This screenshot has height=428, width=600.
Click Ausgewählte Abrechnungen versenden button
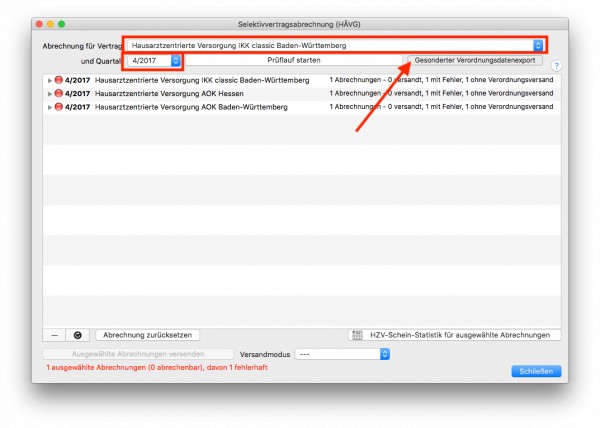(x=138, y=354)
